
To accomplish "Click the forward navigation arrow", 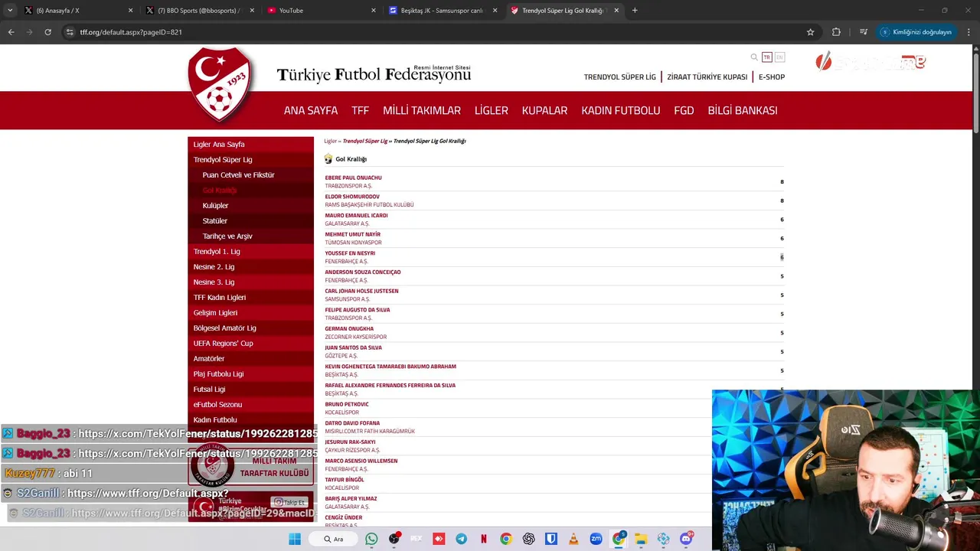I will (29, 32).
